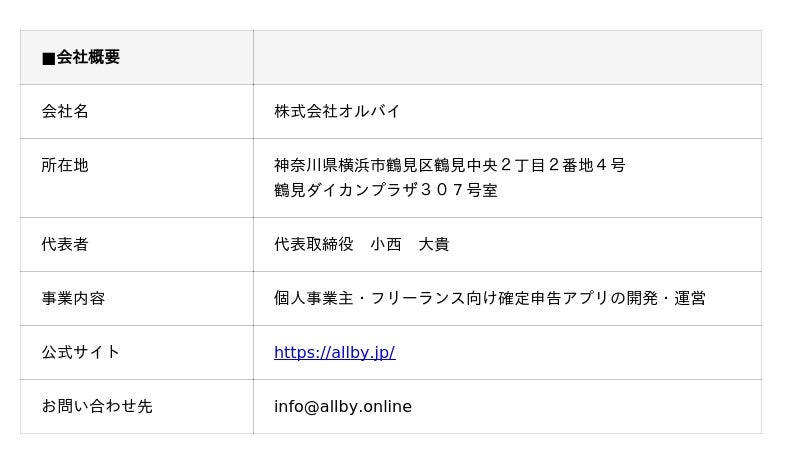The height and width of the screenshot is (464, 800).
Task: Select the 代表者 row label
Action: [x=65, y=244]
